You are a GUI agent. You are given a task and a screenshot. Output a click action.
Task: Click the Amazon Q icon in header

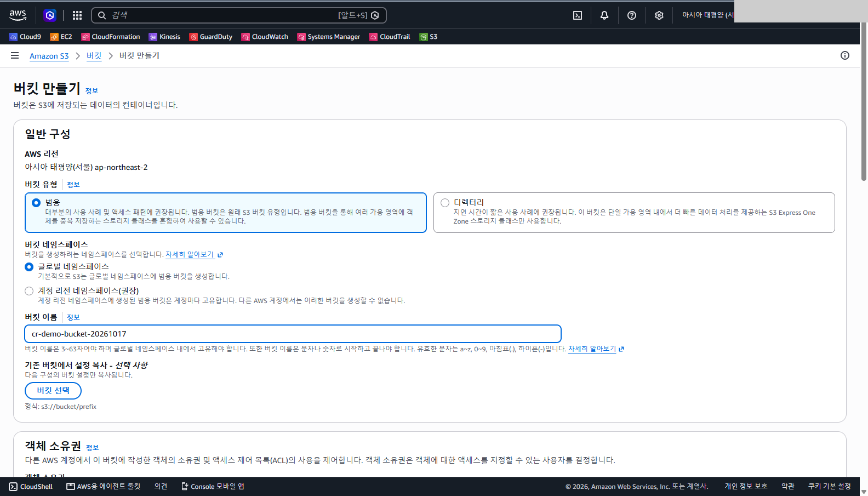pos(50,15)
